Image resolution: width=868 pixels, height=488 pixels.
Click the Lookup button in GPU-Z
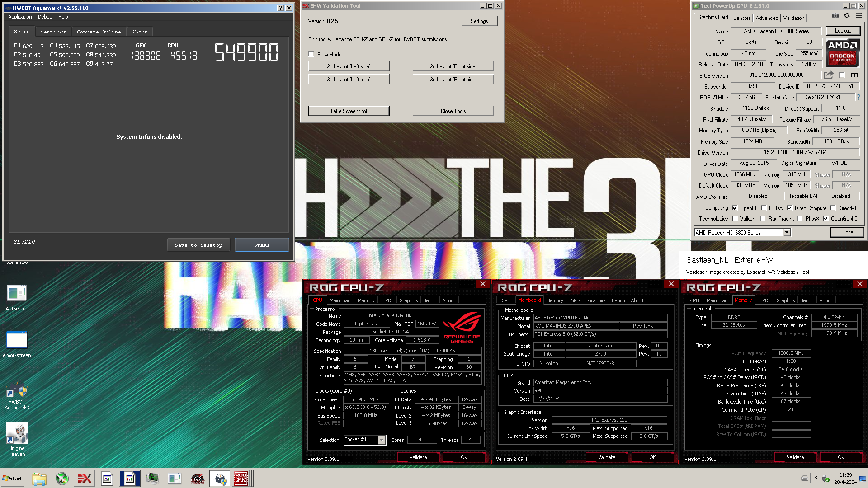843,31
